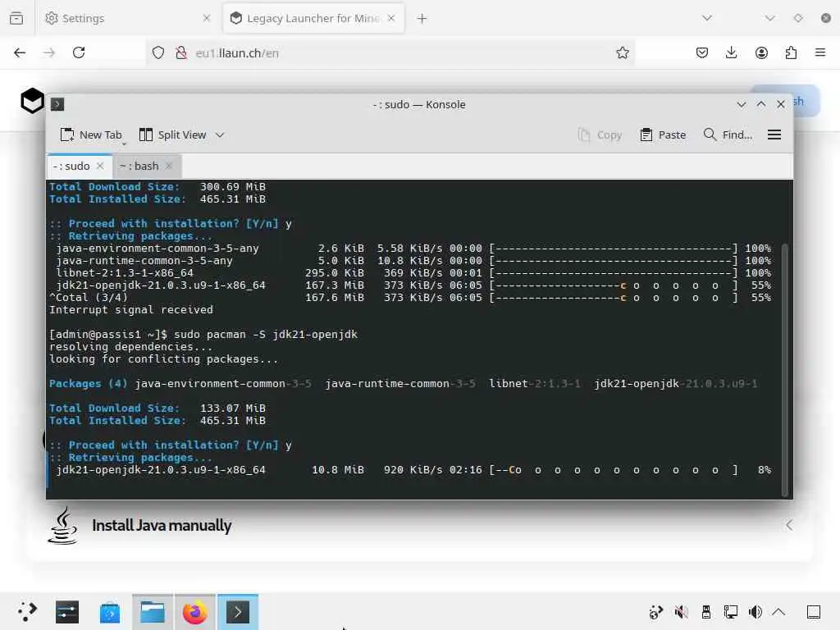Close the Settings browser tab
The width and height of the screenshot is (840, 630).
tap(206, 18)
